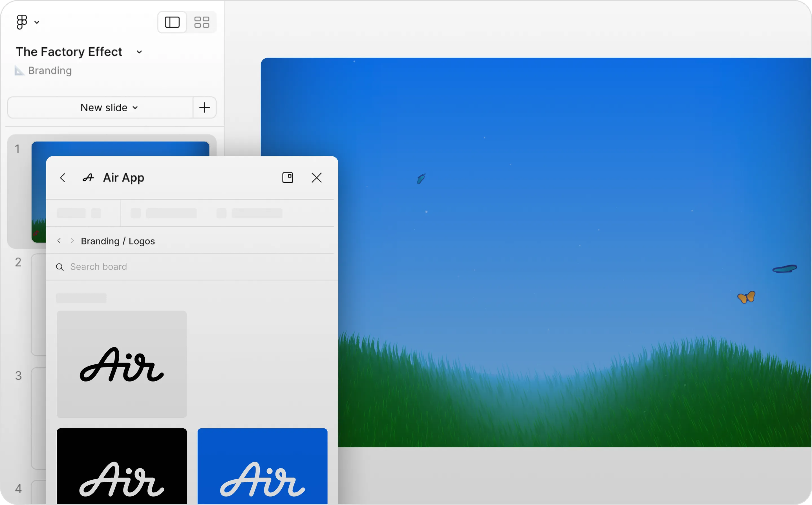This screenshot has width=812, height=505.
Task: Pop out the Air App panel
Action: (x=288, y=178)
